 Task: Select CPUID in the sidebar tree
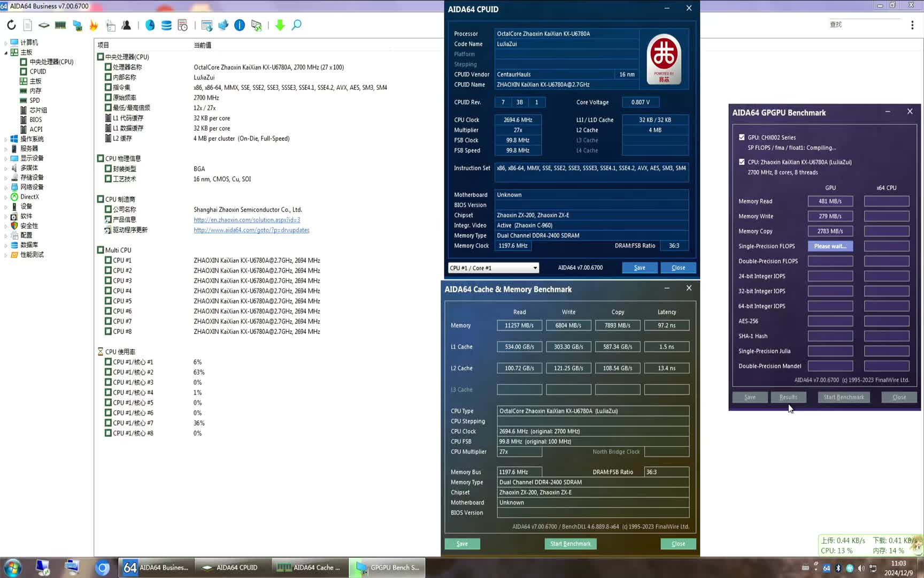click(x=37, y=72)
